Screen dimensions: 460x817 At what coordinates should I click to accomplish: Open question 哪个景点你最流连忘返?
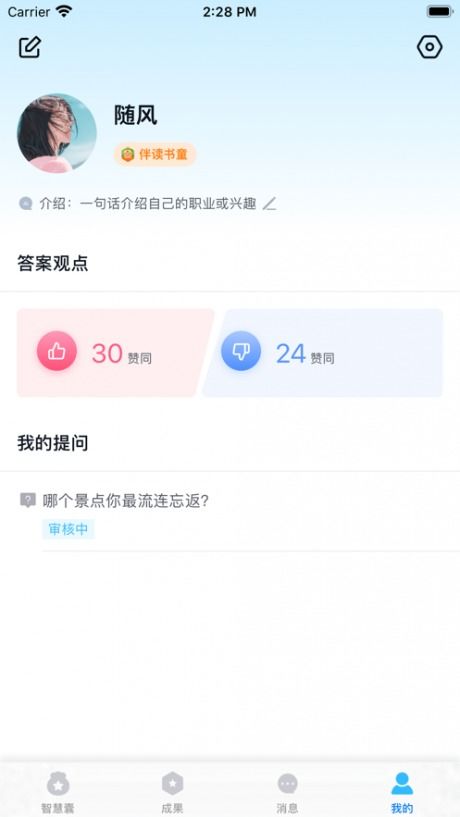tap(126, 501)
